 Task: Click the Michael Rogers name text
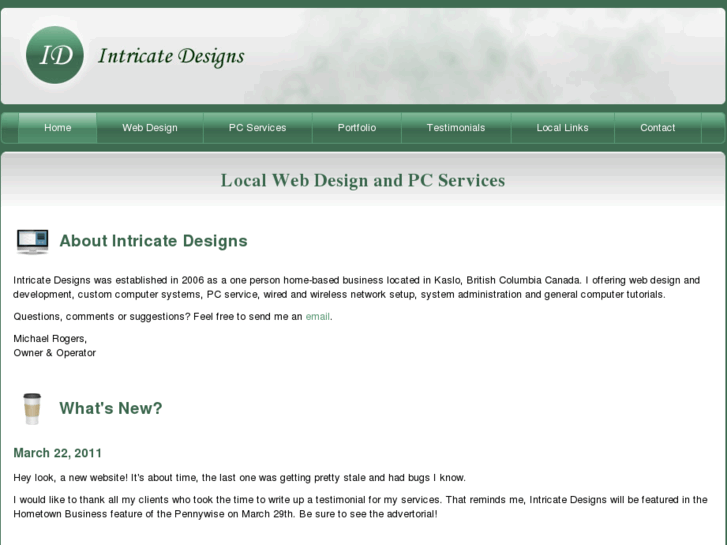point(50,339)
